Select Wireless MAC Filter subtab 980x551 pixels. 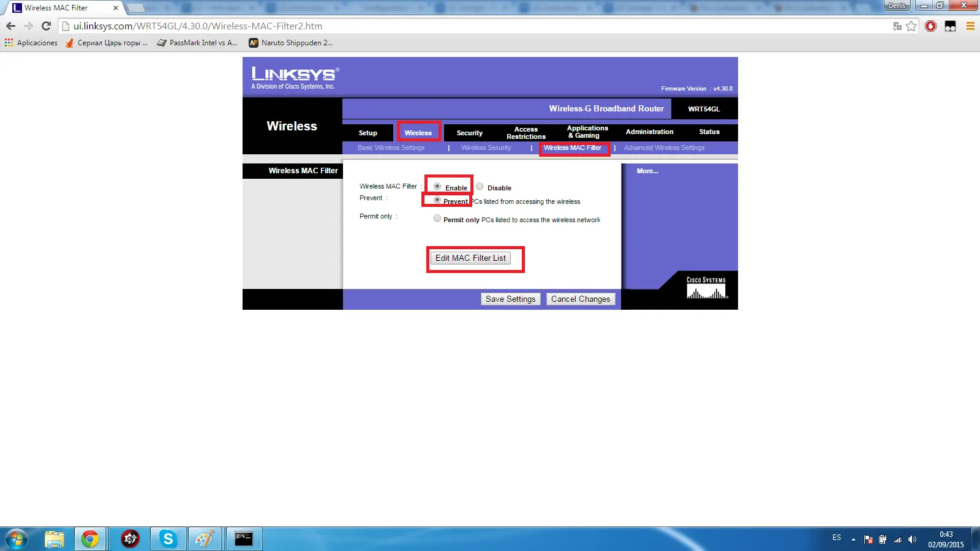[573, 148]
